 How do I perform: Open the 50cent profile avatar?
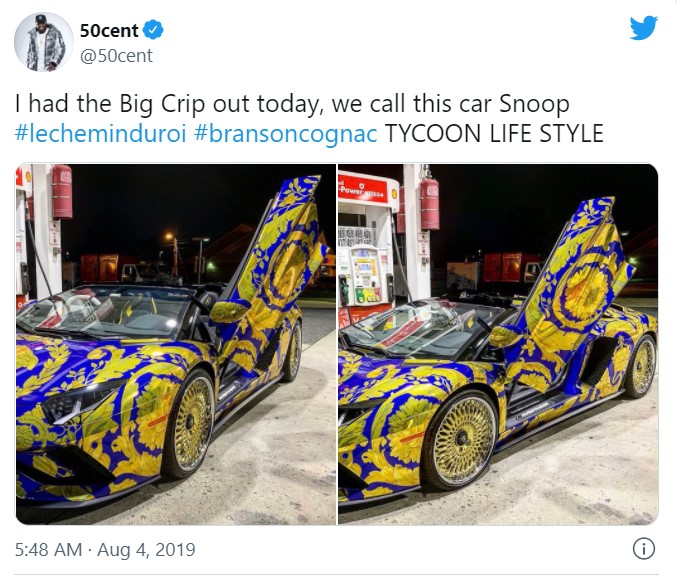(x=44, y=42)
